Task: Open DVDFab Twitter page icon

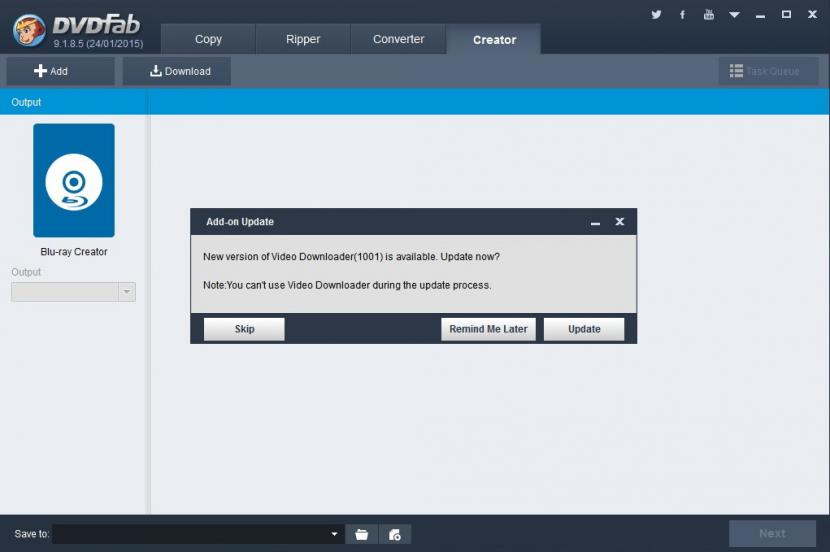Action: [x=656, y=14]
